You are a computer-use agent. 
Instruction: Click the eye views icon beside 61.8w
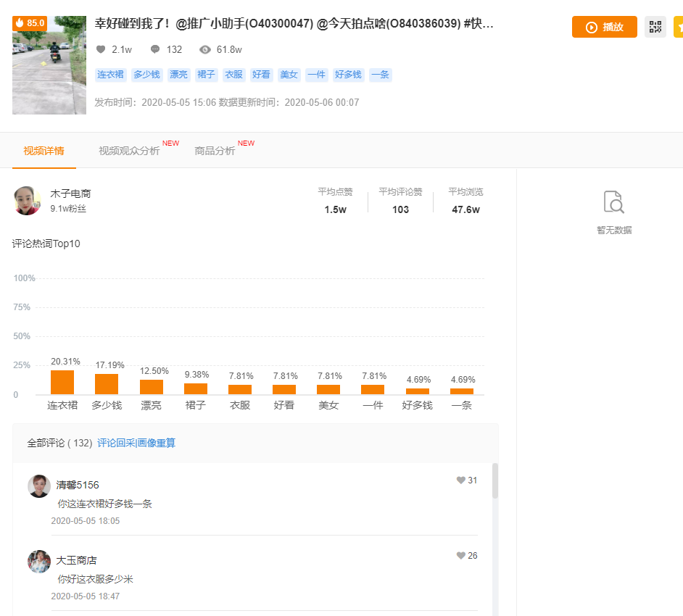(204, 49)
